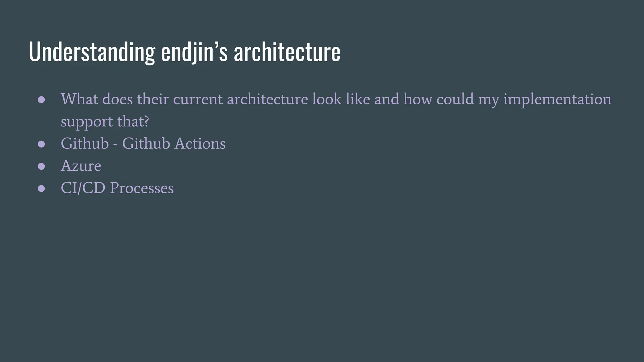
Task: Click the word "architecture" in the slide title
Action: 287,52
